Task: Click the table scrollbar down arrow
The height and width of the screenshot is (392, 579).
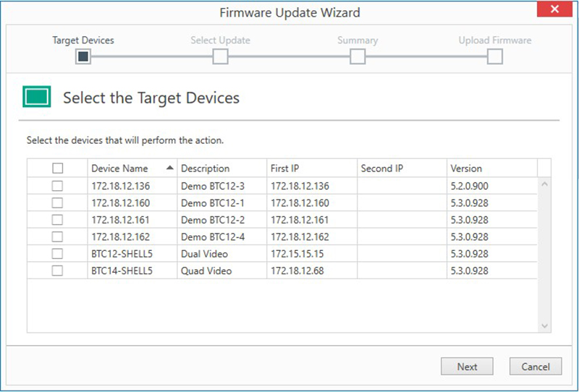Action: (x=544, y=326)
